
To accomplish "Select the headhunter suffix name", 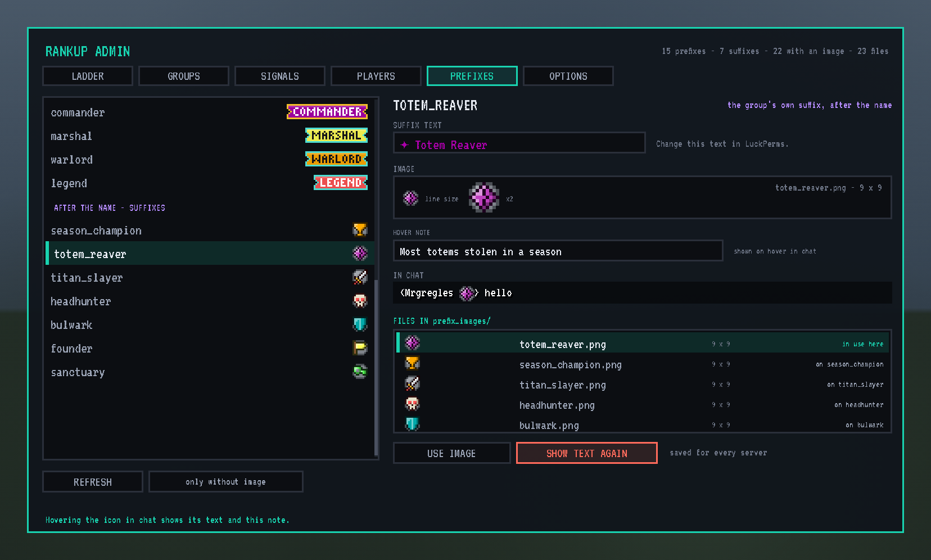I will [x=81, y=301].
